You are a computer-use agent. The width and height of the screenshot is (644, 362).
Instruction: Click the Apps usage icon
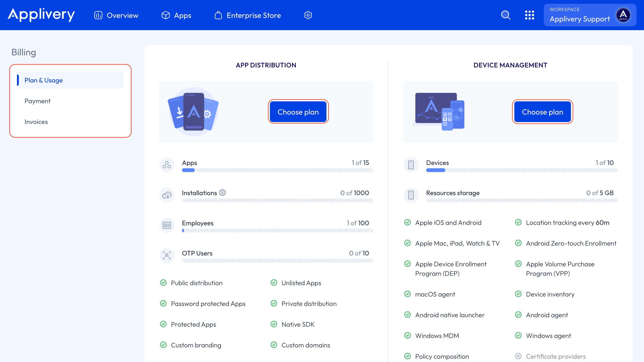tap(167, 165)
